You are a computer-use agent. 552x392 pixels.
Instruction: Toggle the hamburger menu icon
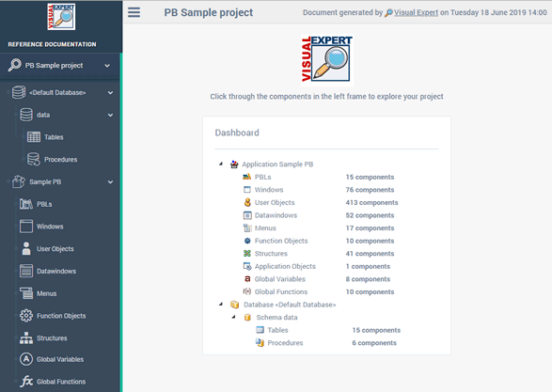(134, 12)
